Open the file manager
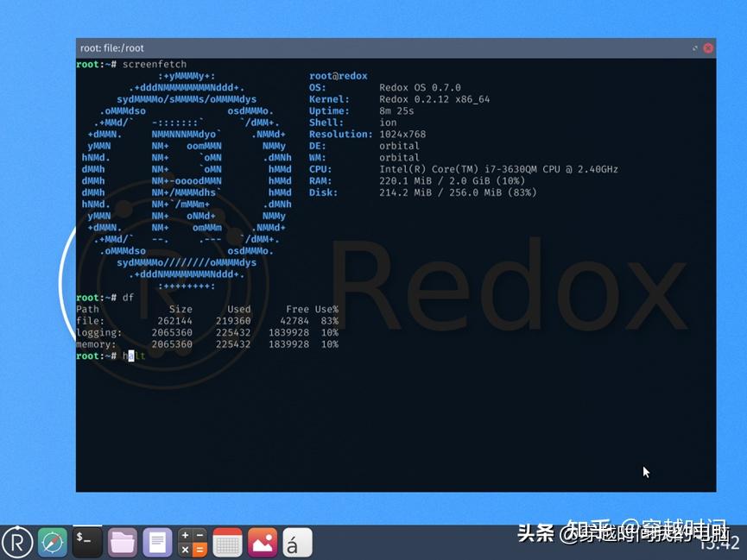 coord(122,542)
